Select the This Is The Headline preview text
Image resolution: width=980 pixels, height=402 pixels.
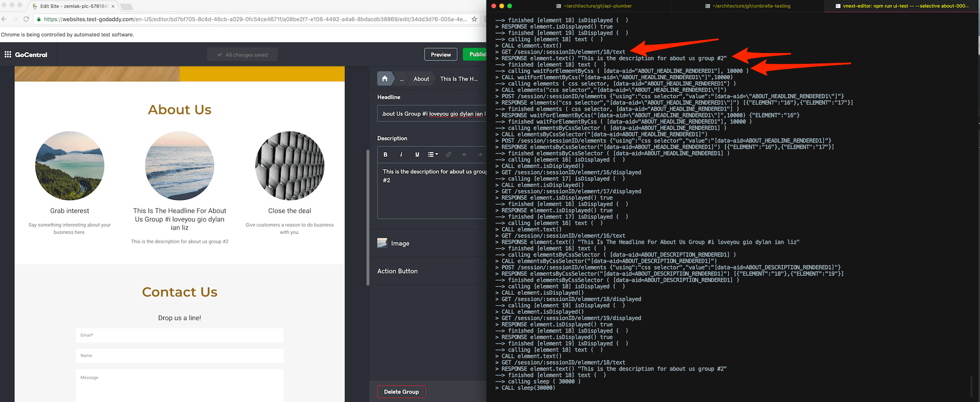[x=179, y=219]
